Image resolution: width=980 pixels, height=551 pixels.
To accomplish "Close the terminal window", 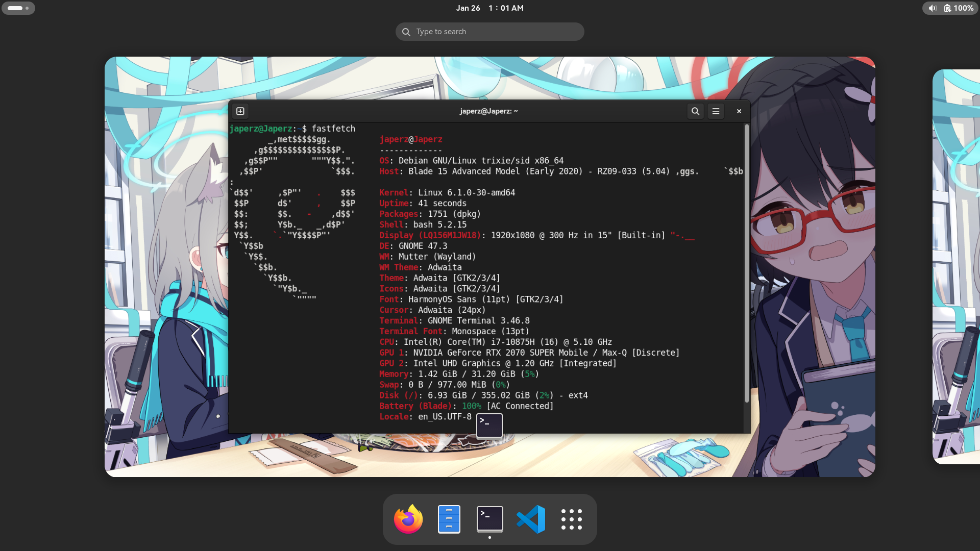I will pyautogui.click(x=739, y=111).
